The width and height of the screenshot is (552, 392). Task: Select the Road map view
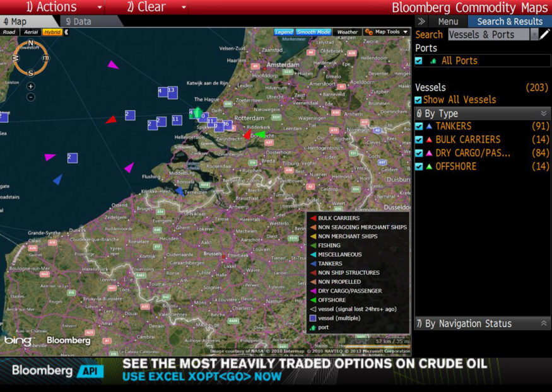point(9,32)
